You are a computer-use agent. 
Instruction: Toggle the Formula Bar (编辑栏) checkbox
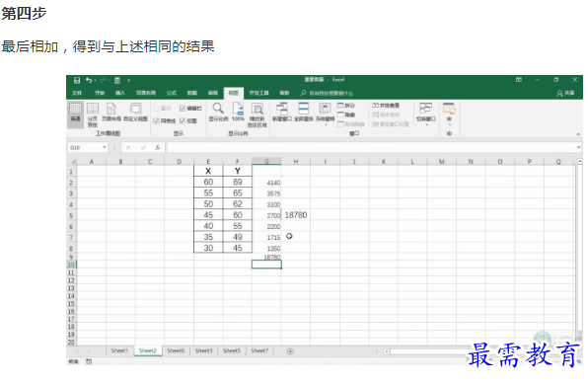183,109
